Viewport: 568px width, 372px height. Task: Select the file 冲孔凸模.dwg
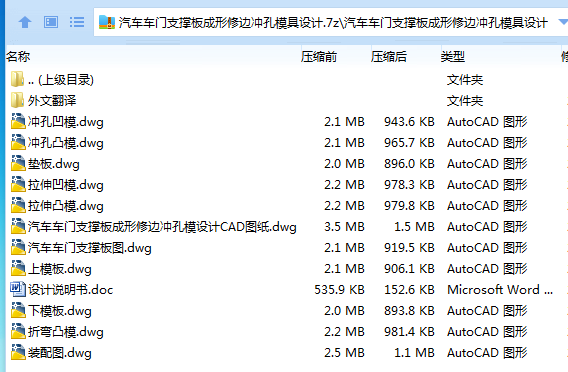click(66, 143)
